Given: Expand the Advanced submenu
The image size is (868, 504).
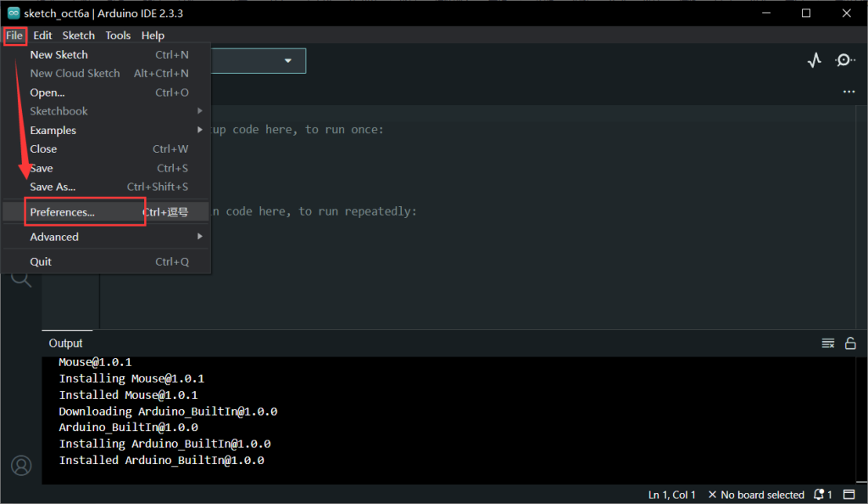Looking at the screenshot, I should tap(53, 237).
